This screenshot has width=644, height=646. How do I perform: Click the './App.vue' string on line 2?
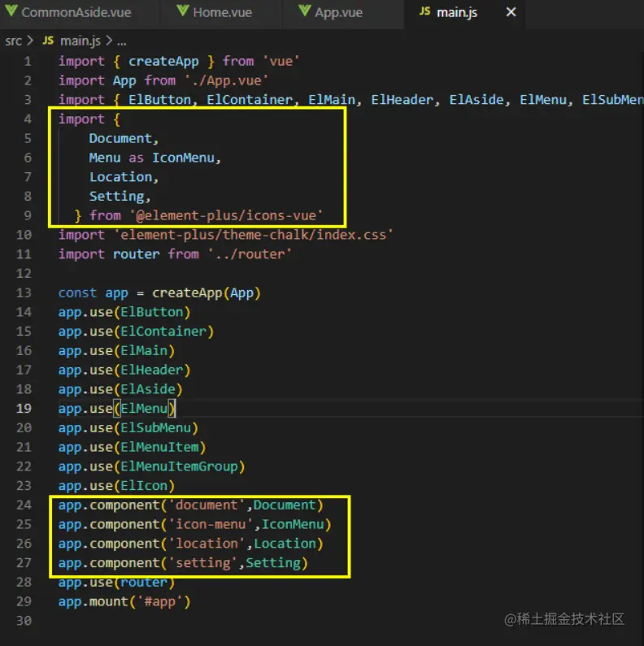tap(226, 80)
